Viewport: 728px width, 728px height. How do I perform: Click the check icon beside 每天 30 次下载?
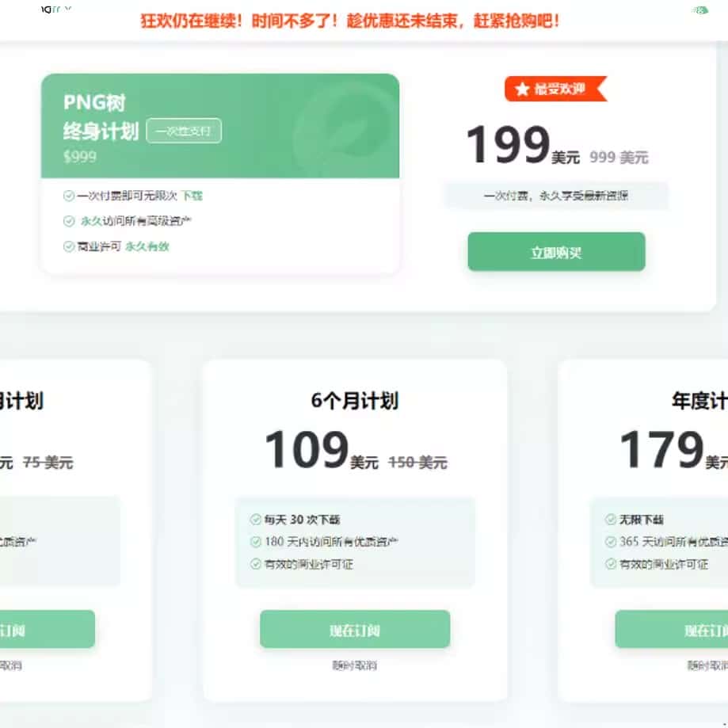tap(255, 519)
